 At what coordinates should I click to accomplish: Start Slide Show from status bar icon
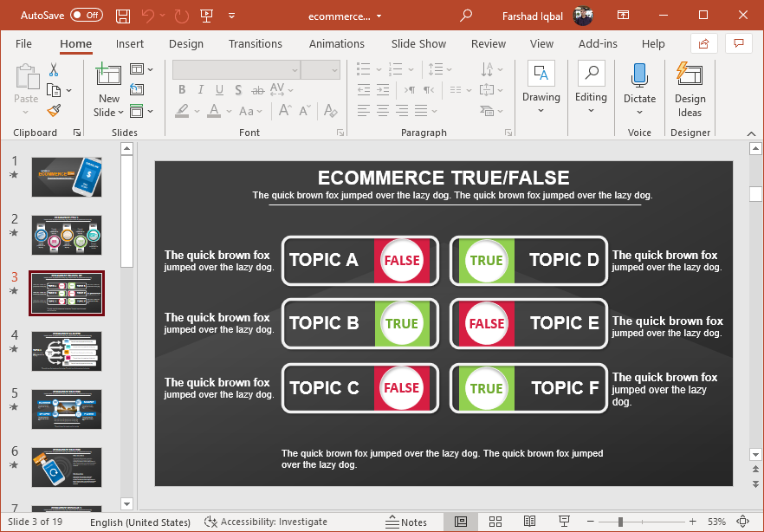pyautogui.click(x=564, y=522)
